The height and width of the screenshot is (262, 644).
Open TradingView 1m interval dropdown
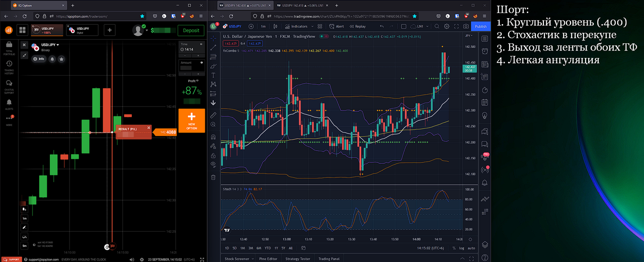(x=263, y=26)
